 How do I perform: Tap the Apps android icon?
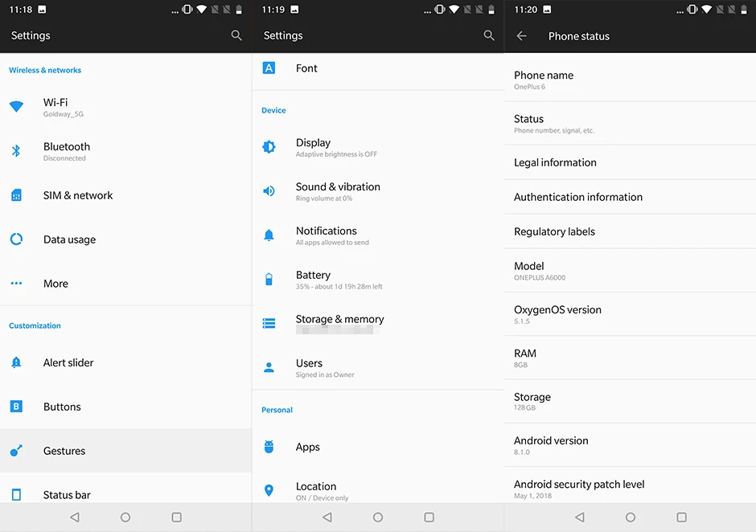pyautogui.click(x=269, y=447)
